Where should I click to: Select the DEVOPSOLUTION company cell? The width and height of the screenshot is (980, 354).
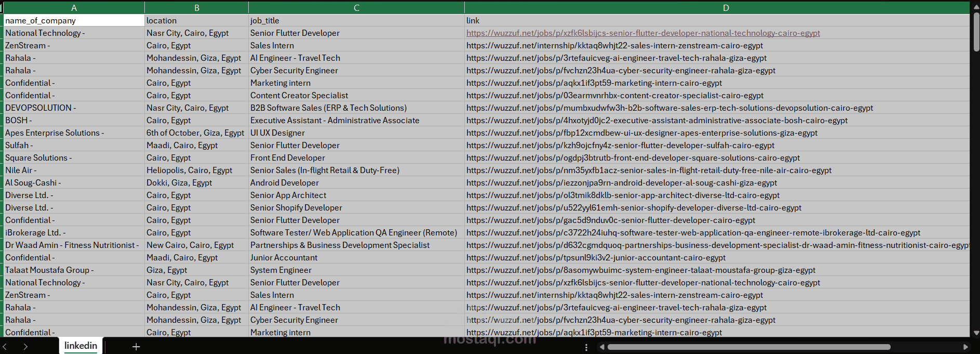tap(74, 108)
